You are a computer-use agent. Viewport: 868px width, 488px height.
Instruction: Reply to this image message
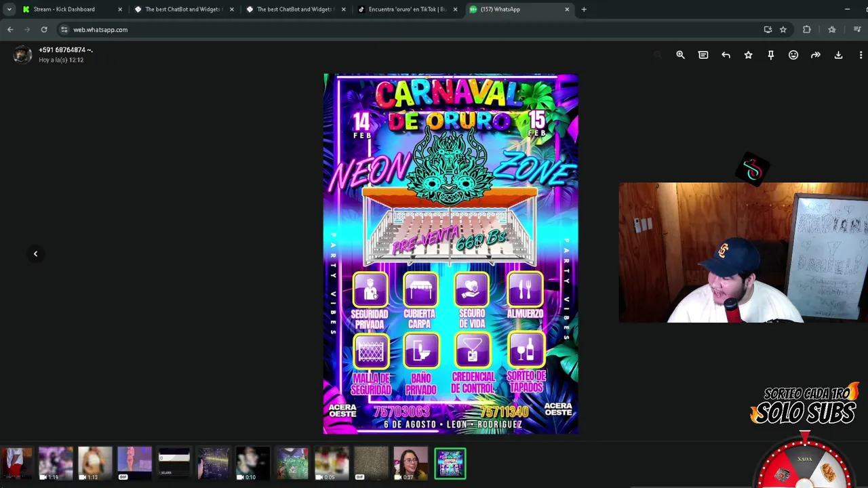(726, 55)
